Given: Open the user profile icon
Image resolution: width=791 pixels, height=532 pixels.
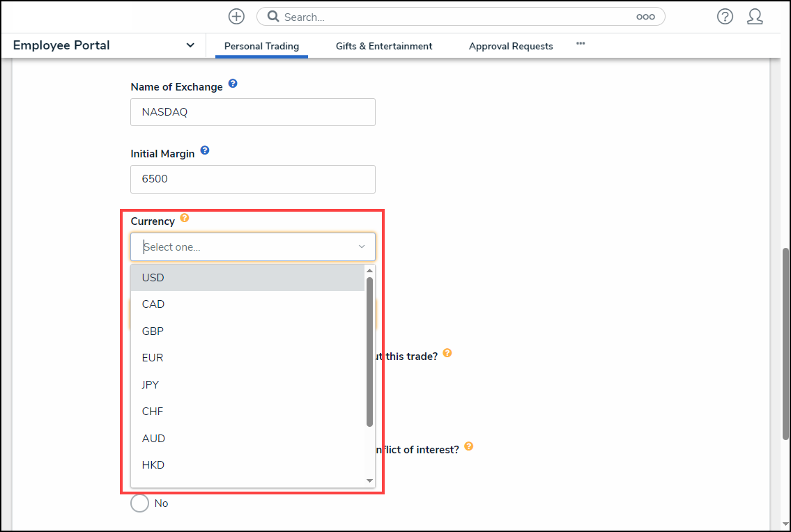Looking at the screenshot, I should point(755,17).
